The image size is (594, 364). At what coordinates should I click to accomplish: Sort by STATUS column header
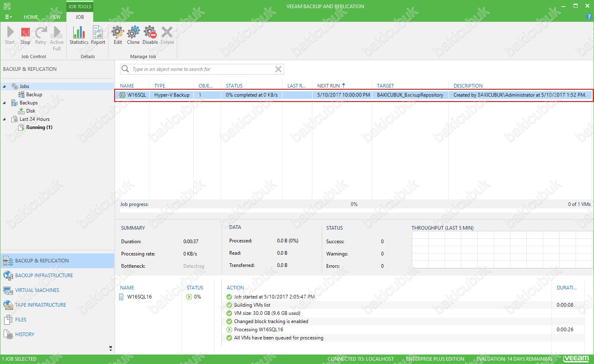[234, 86]
